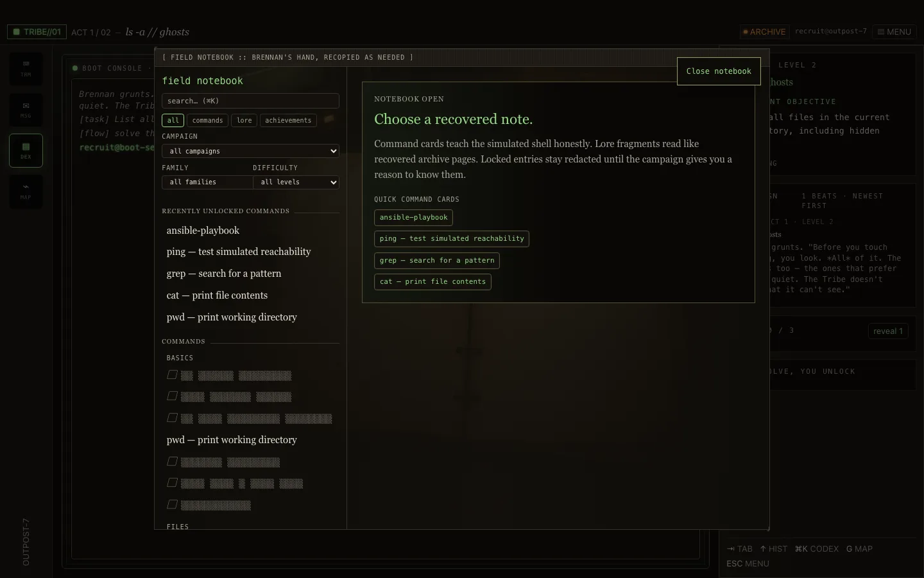Click the Close notebook button
924x578 pixels.
719,71
